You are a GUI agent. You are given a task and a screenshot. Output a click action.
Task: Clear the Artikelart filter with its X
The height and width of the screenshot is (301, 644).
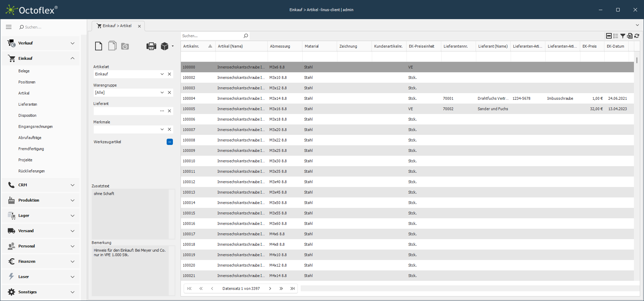(169, 74)
